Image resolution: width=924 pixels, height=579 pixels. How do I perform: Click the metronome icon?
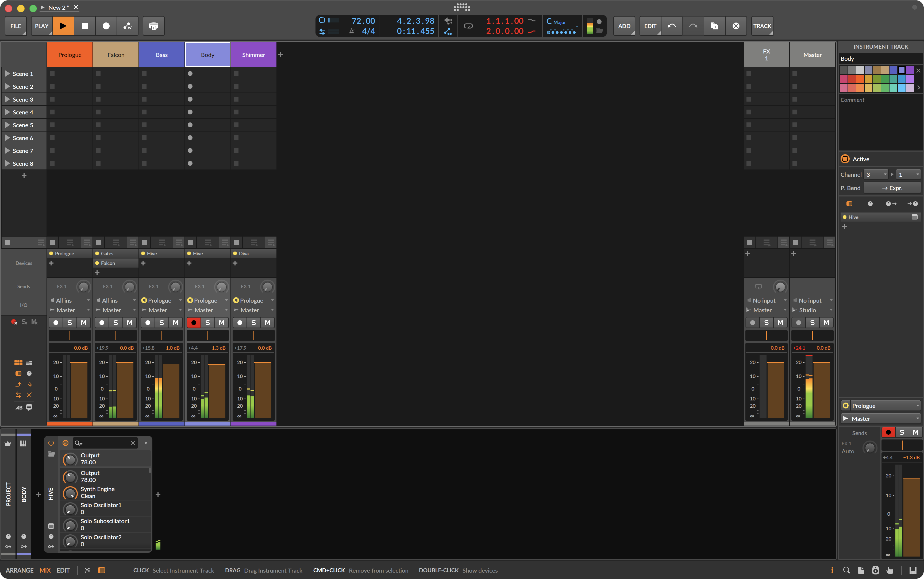tap(352, 31)
